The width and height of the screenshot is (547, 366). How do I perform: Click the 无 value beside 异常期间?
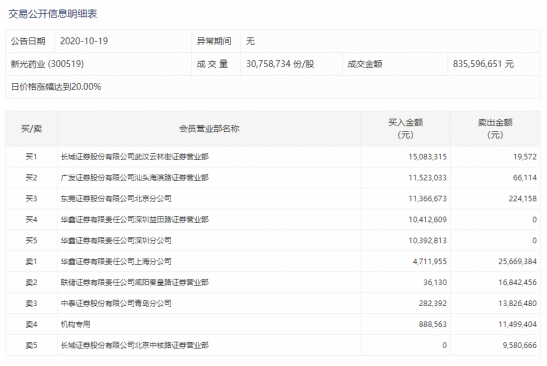point(250,41)
